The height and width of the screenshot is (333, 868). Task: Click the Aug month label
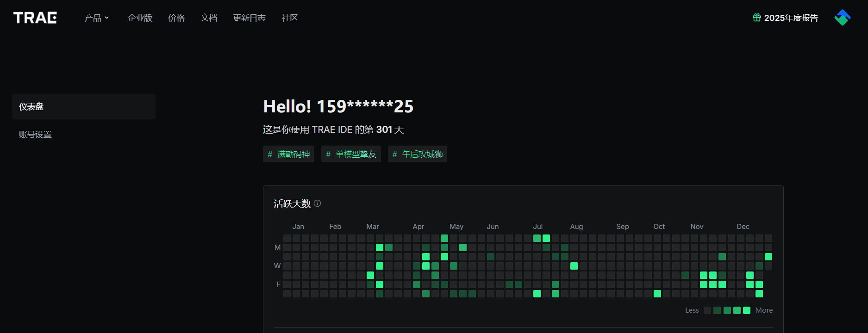coord(576,227)
